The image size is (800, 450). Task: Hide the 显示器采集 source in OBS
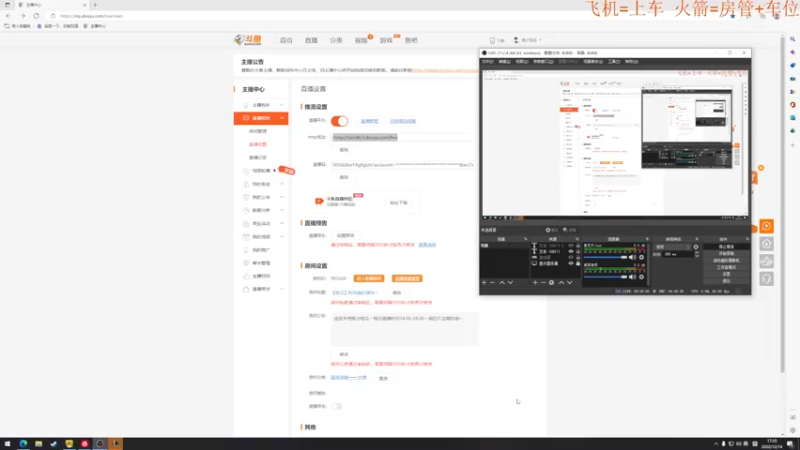[x=571, y=264]
